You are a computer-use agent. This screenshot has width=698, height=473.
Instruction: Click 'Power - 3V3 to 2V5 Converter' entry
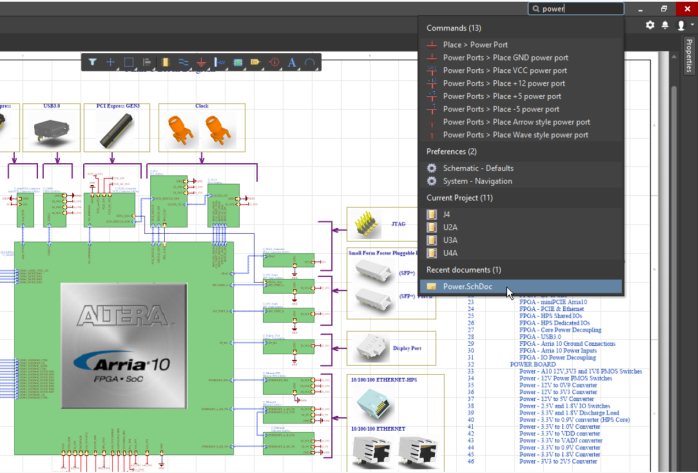coord(558,461)
